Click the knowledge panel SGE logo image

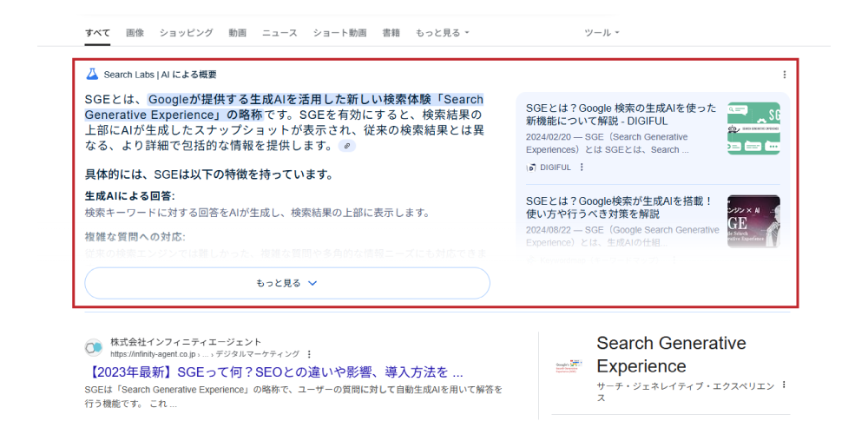coord(569,366)
